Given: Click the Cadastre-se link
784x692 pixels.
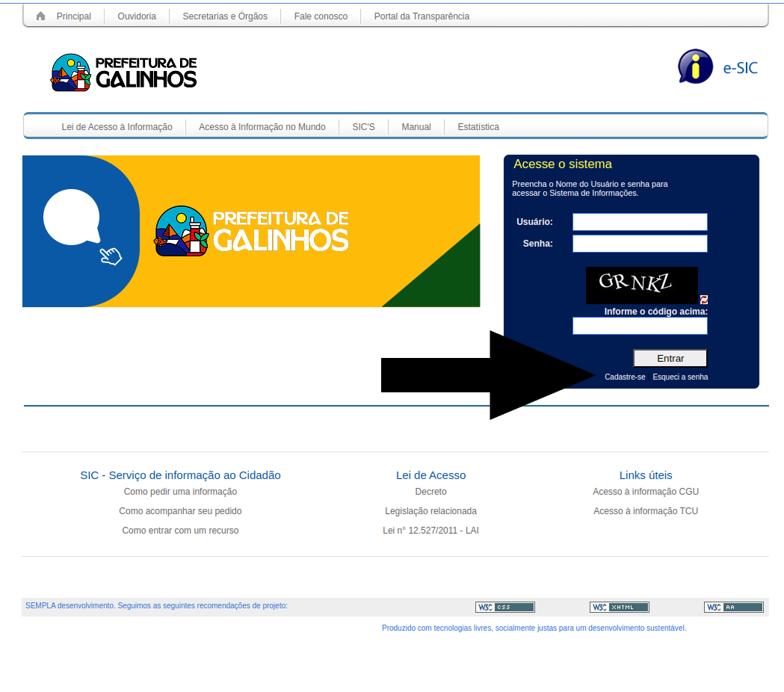Looking at the screenshot, I should point(625,377).
